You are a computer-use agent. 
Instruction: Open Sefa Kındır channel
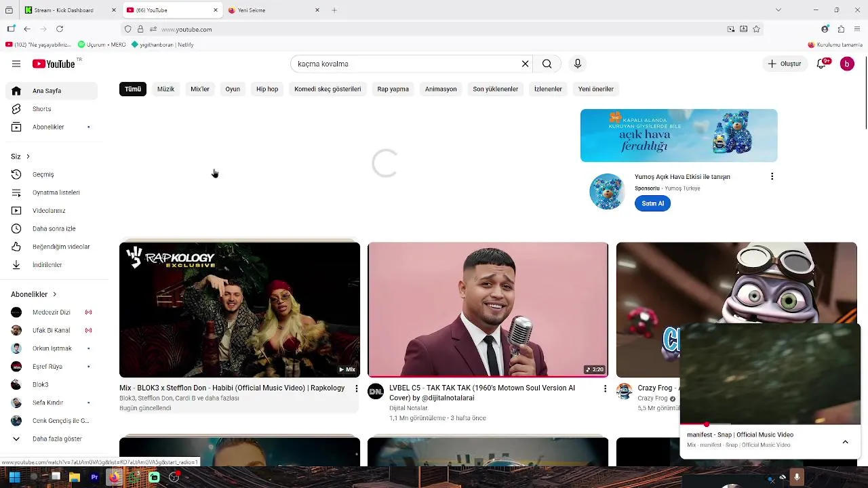pos(52,403)
